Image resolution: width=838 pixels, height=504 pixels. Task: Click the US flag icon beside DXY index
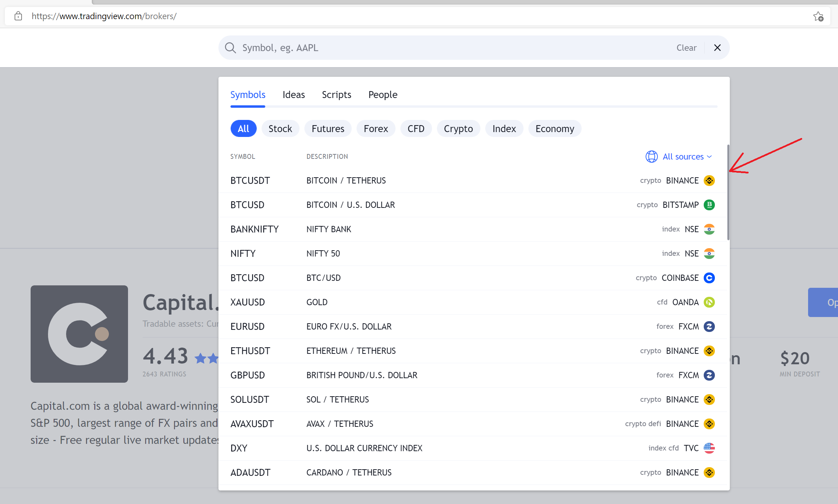point(709,448)
